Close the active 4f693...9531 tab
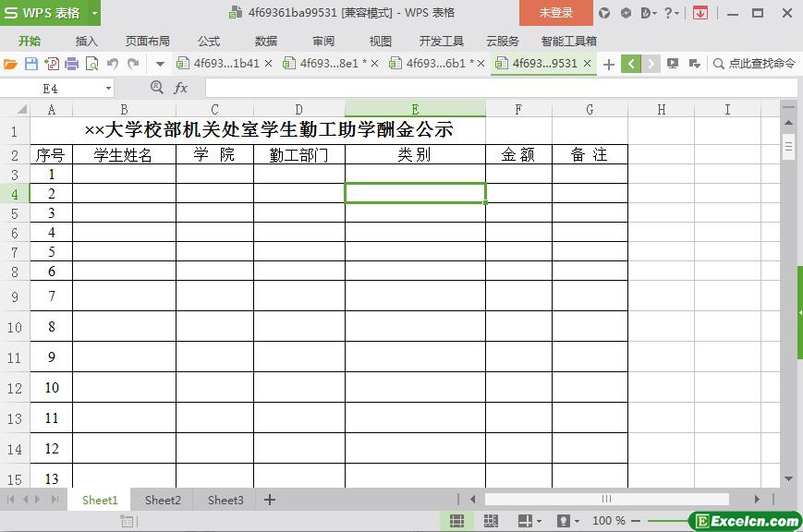 click(588, 64)
